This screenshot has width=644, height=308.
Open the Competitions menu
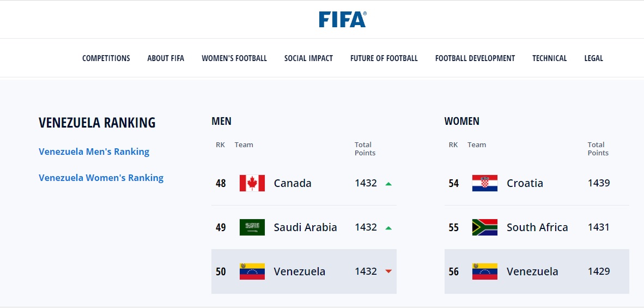[x=106, y=58]
